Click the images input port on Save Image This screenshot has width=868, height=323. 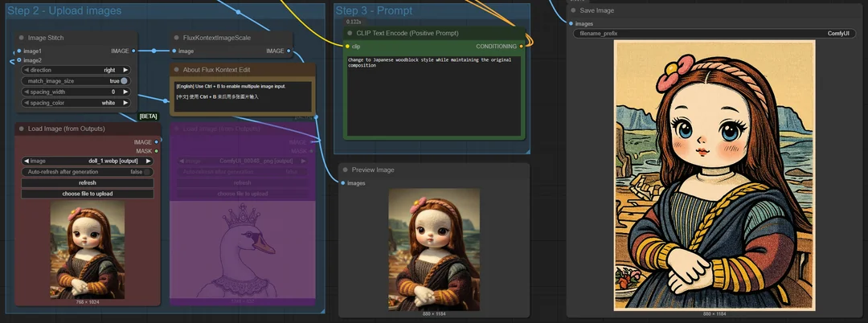[x=571, y=24]
